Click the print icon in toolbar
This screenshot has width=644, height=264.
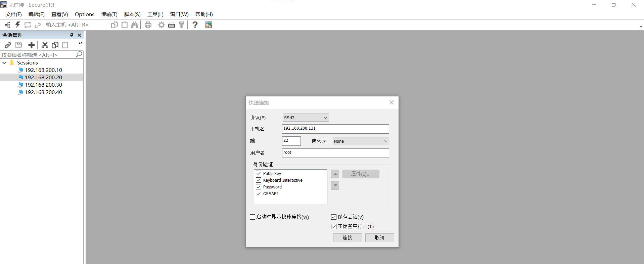tap(148, 25)
